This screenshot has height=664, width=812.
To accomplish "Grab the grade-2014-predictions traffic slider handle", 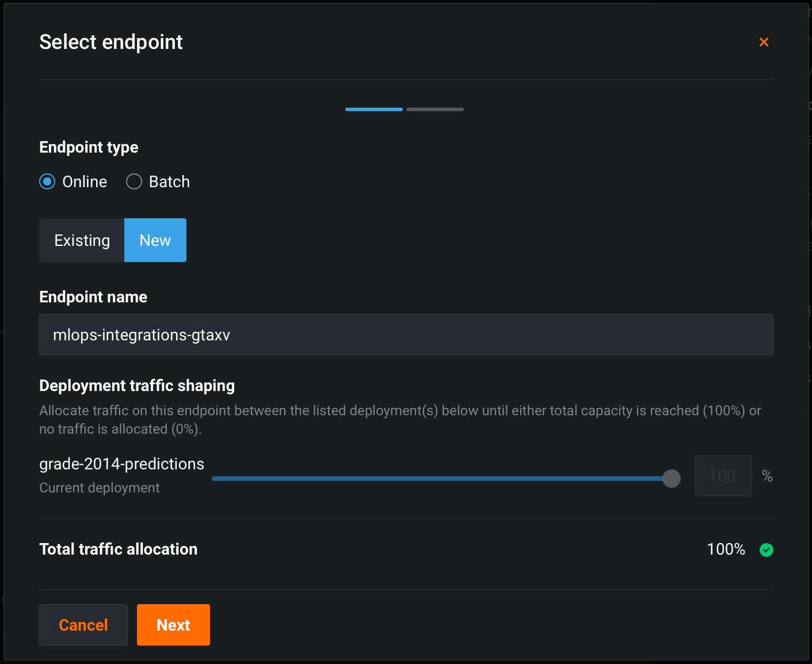I will [671, 478].
